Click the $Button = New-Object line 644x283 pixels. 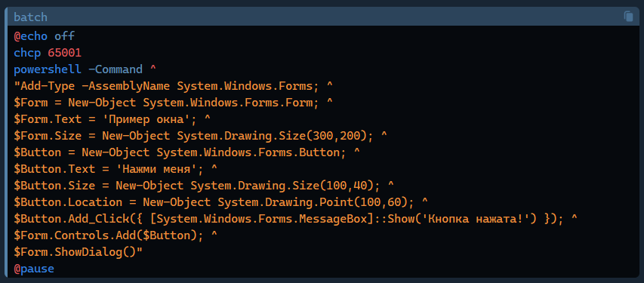(x=187, y=152)
